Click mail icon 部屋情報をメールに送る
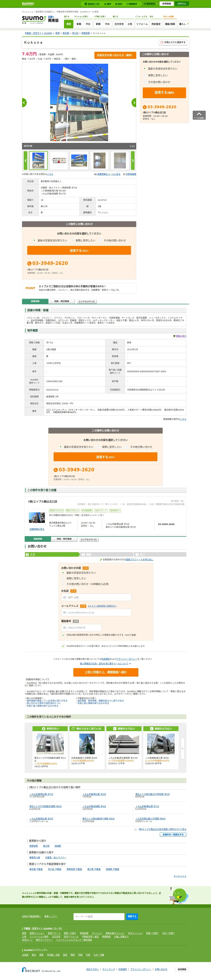 tap(107, 174)
